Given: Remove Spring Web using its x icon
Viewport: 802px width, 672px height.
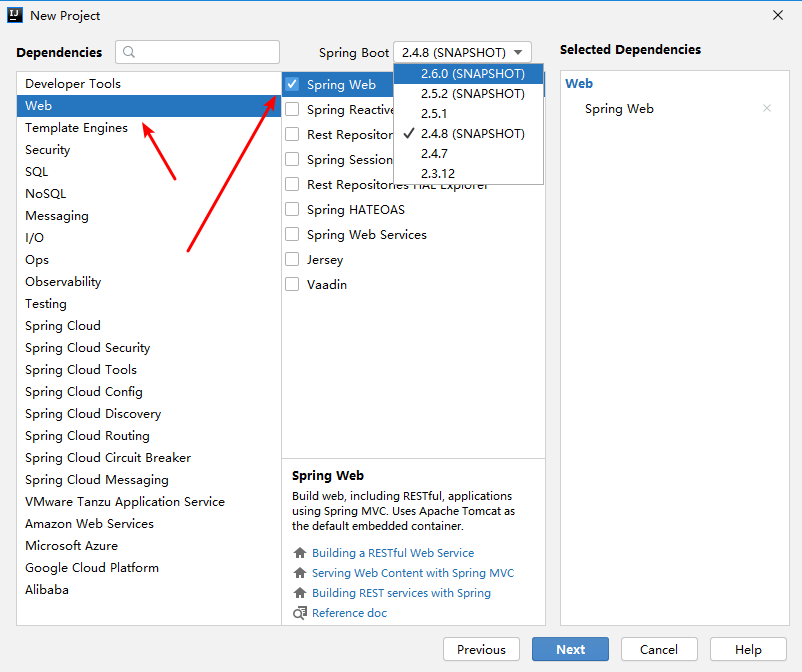Looking at the screenshot, I should tap(767, 108).
